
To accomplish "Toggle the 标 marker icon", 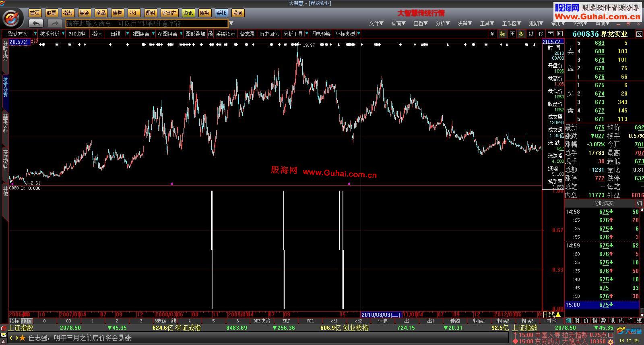I will tap(502, 34).
